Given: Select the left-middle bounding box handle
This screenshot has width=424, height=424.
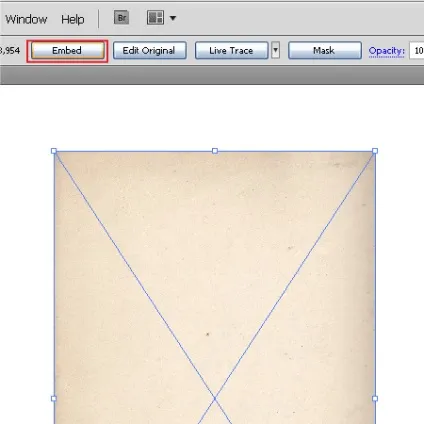Looking at the screenshot, I should coord(54,398).
